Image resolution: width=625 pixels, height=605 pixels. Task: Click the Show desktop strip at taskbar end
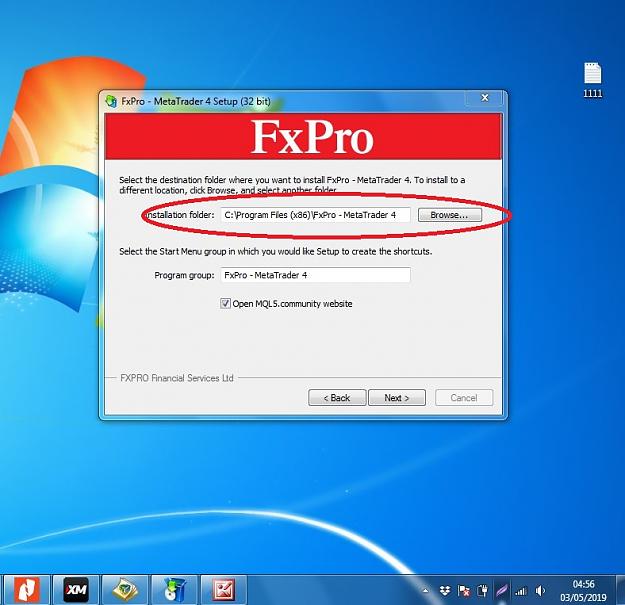pos(621,590)
